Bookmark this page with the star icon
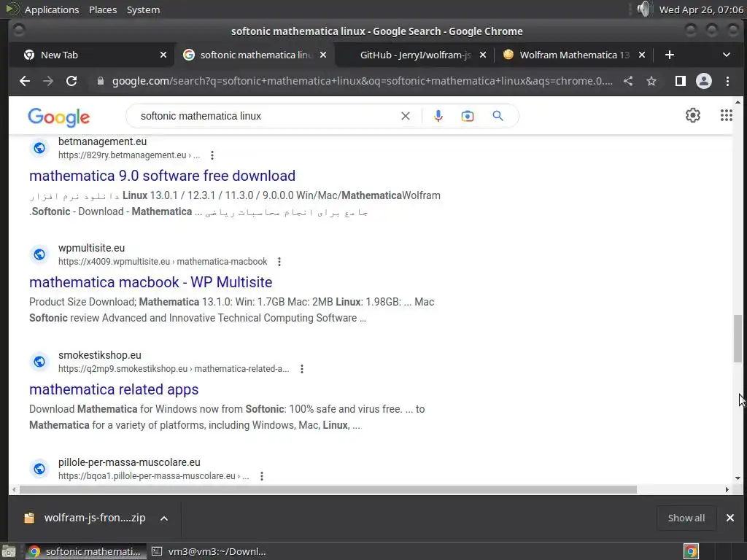747x560 pixels. pyautogui.click(x=651, y=82)
